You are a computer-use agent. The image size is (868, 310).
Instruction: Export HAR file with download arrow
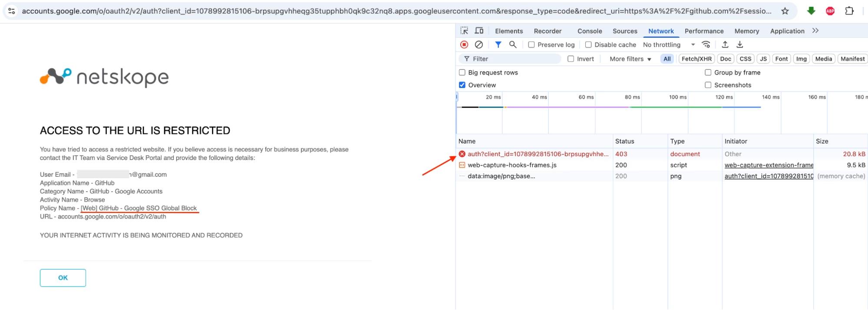(740, 45)
